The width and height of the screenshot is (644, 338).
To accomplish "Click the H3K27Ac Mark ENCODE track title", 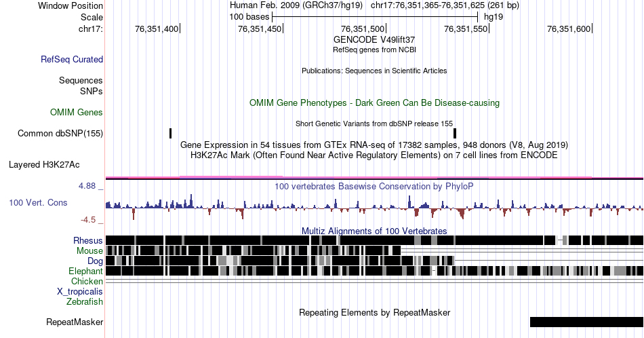I will (x=374, y=155).
